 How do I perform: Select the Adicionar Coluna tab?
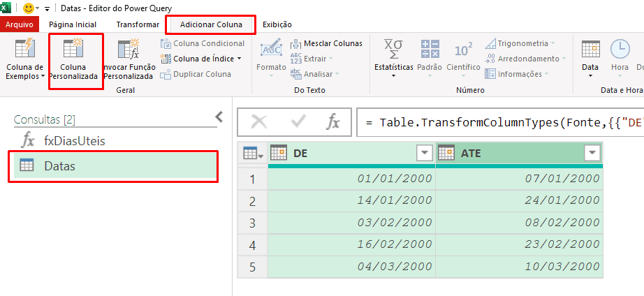211,24
